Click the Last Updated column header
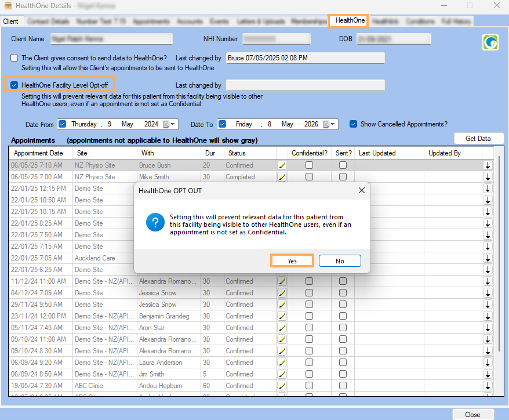 point(389,153)
